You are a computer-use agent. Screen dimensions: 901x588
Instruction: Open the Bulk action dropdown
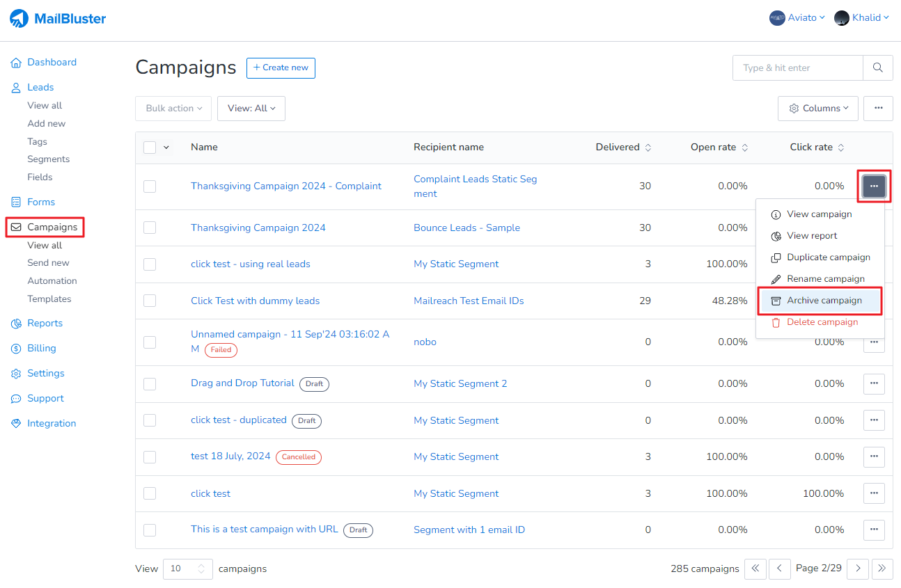[x=173, y=108]
